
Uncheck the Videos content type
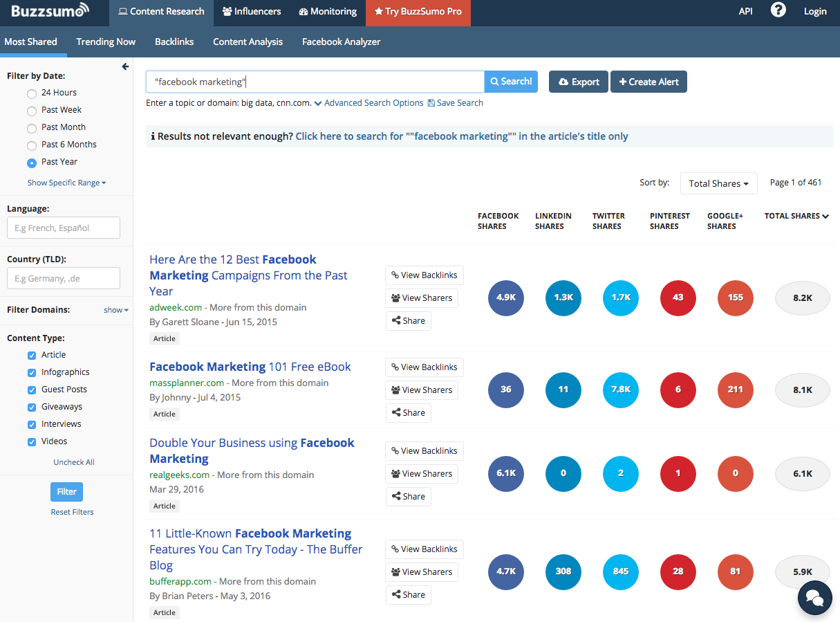tap(32, 441)
